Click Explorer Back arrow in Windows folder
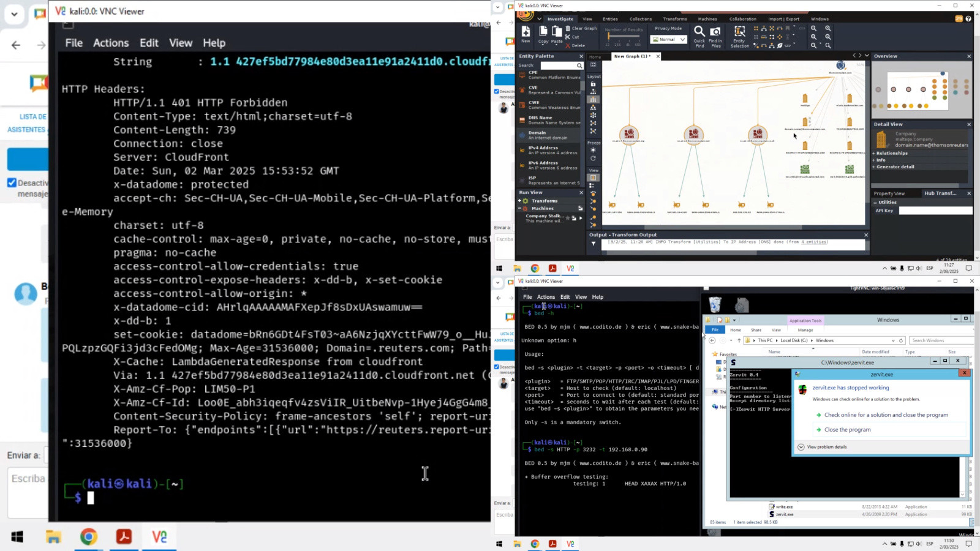 (712, 340)
